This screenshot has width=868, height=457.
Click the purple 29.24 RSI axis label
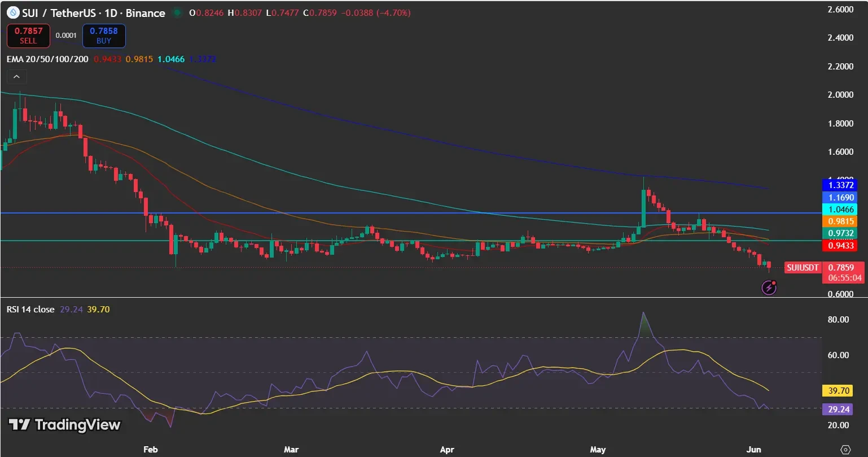click(x=838, y=409)
